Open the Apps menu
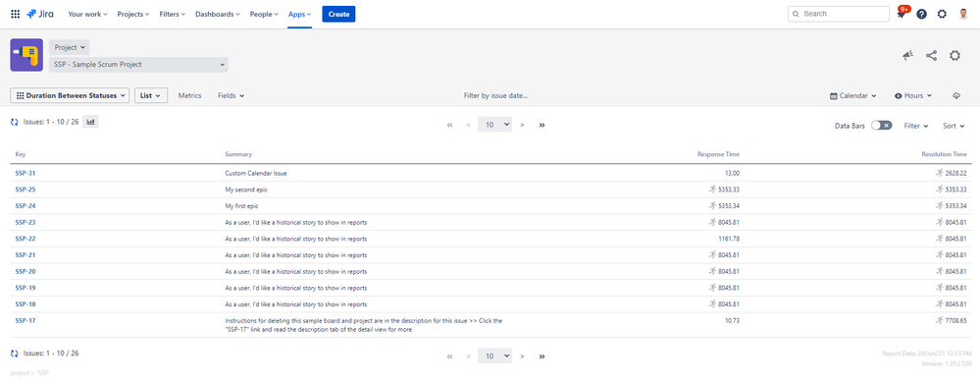 (299, 14)
